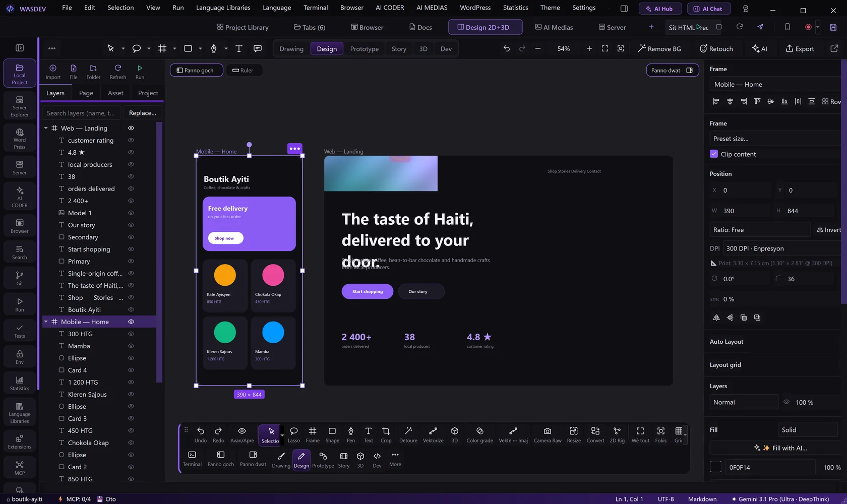
Task: Switch to the Prototype mode tab
Action: pos(365,49)
